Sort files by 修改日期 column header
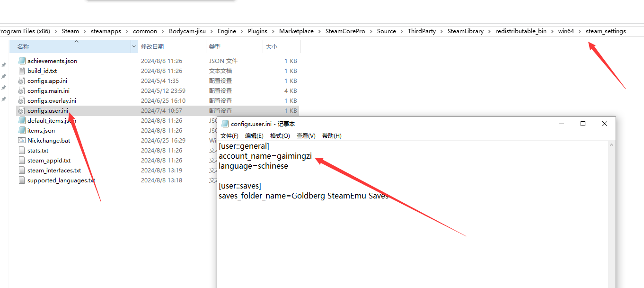Screen dimensions: 644x288 (152, 46)
